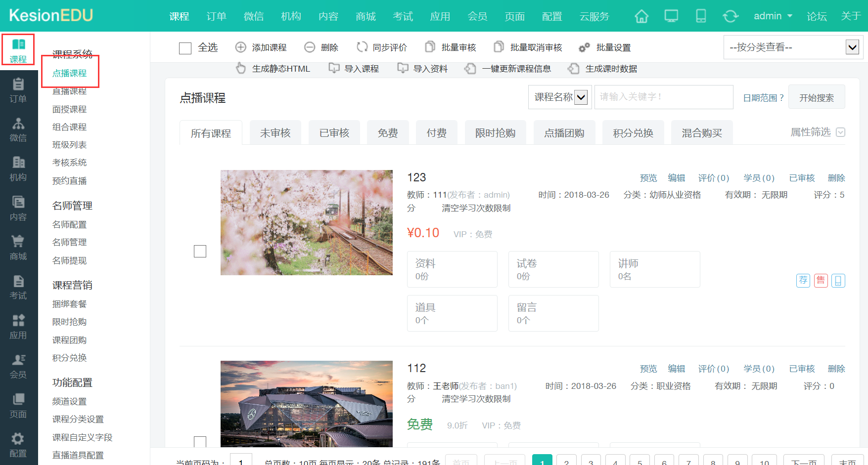Open 微信 management from the sidebar
The height and width of the screenshot is (465, 868).
(18, 130)
